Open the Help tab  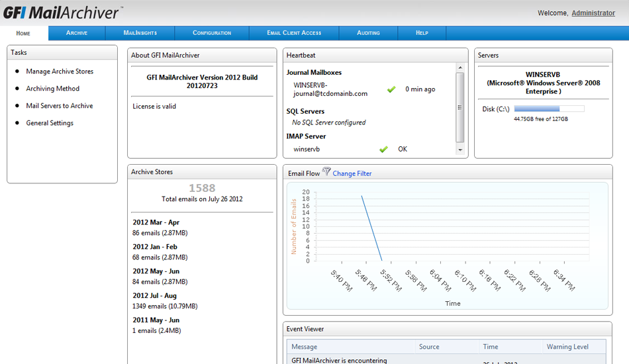tap(422, 33)
